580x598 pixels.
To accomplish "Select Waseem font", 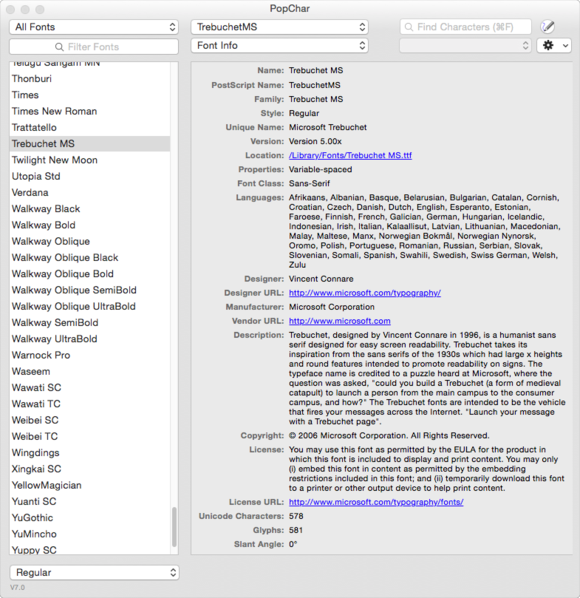I will click(x=90, y=371).
